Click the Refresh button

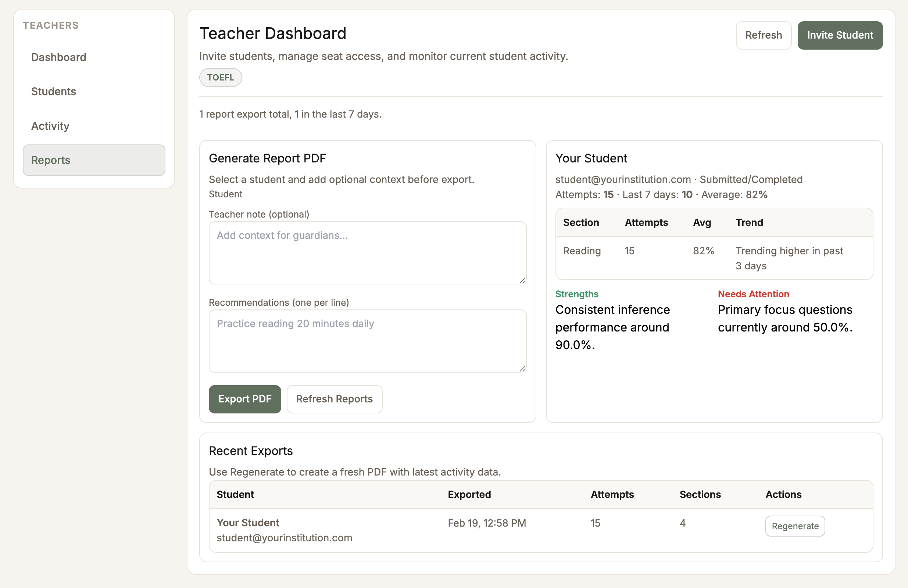click(763, 35)
